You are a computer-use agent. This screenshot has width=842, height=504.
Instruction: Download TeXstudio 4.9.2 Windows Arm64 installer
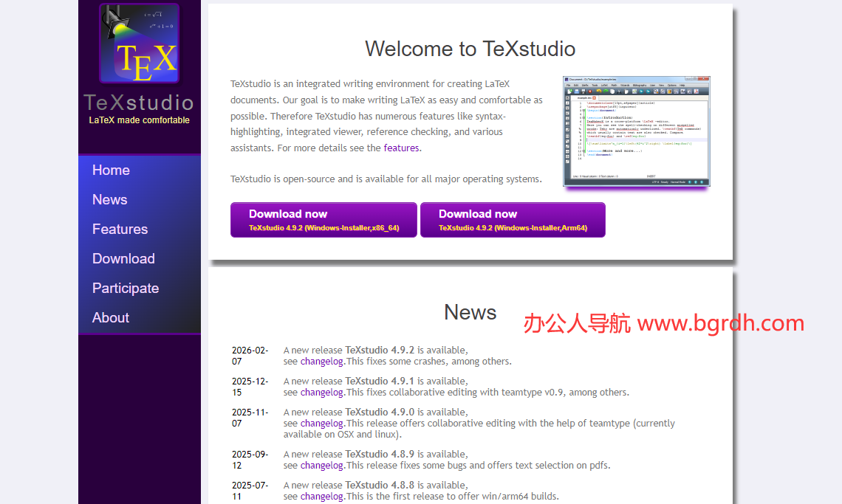coord(513,220)
